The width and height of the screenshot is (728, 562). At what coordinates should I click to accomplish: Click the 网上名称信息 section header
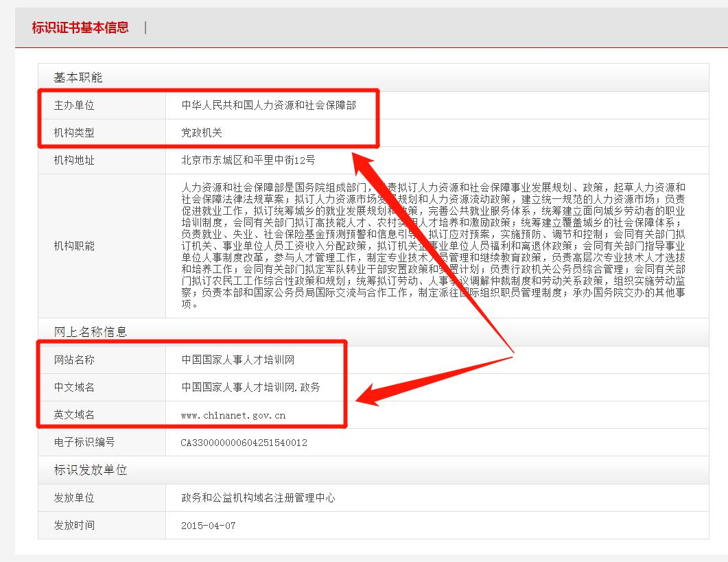[90, 331]
